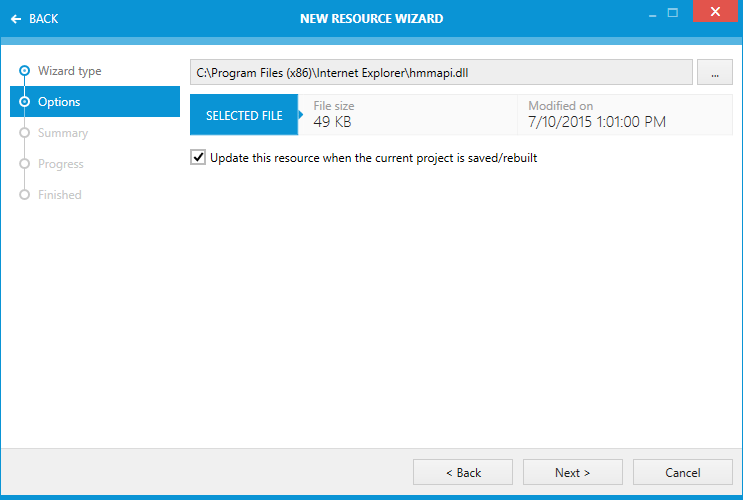Viewport: 743px width, 500px height.
Task: Click the SELECTED FILE blue label
Action: coord(244,116)
